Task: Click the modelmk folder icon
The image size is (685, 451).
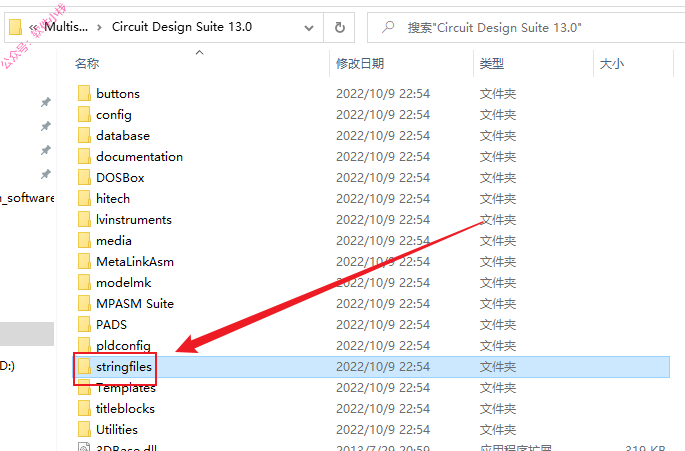Action: [x=84, y=282]
